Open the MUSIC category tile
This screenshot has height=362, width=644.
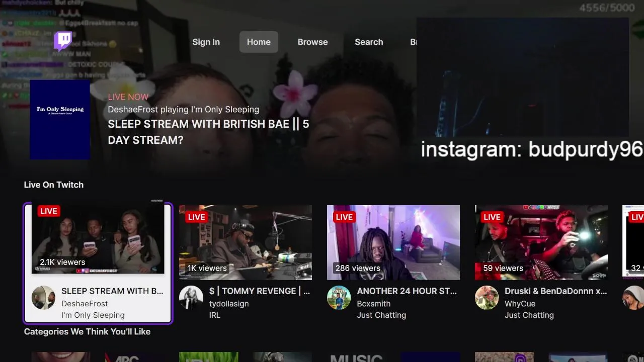click(x=356, y=357)
